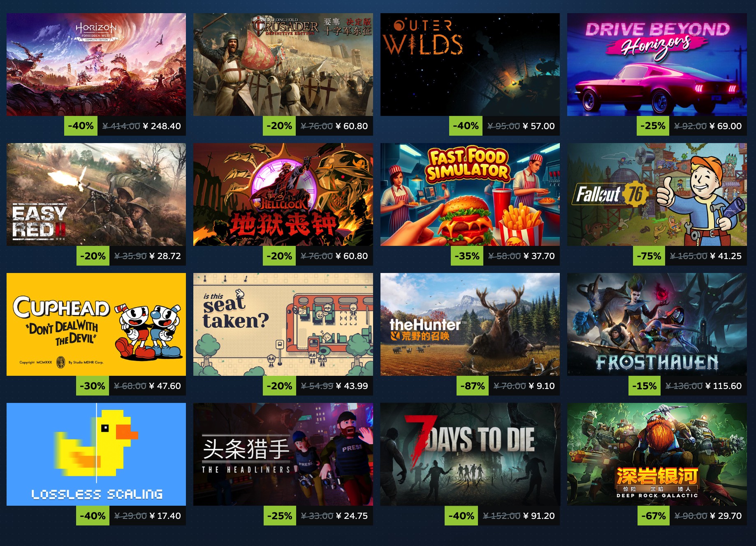Viewport: 756px width, 546px height.
Task: Open Stronghold Crusader Definitive Edition thumbnail
Action: 283,65
